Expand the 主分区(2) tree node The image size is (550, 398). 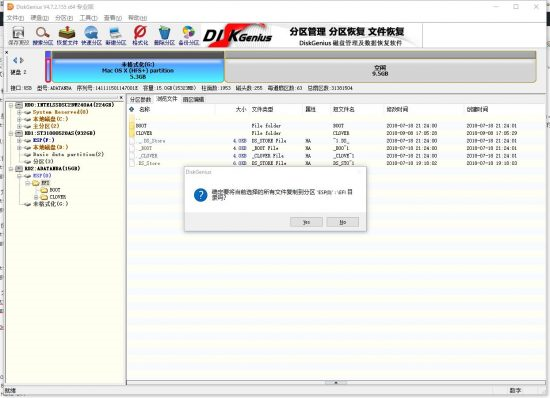19,126
